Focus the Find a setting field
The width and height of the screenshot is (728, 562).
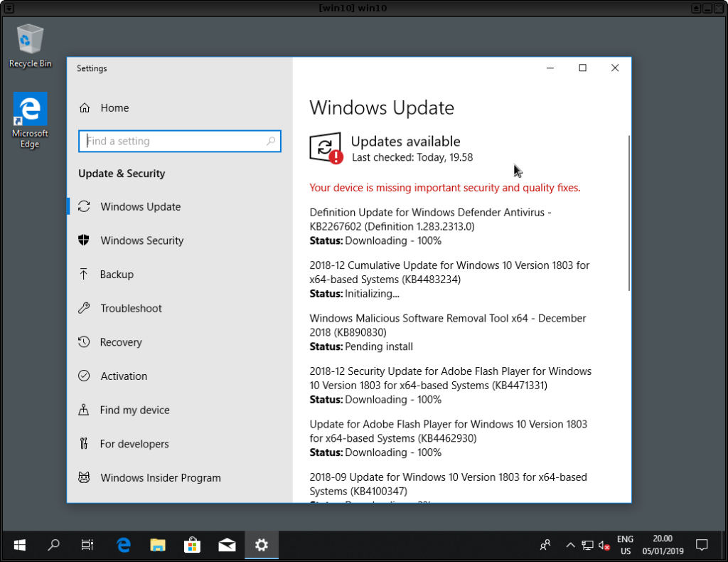(x=180, y=141)
